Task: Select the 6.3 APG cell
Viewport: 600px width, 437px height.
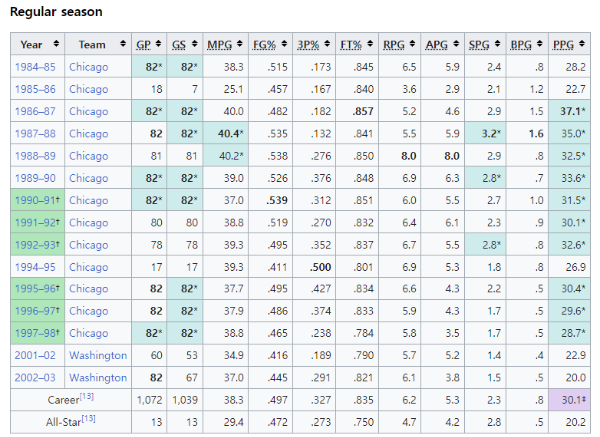Action: (x=443, y=178)
